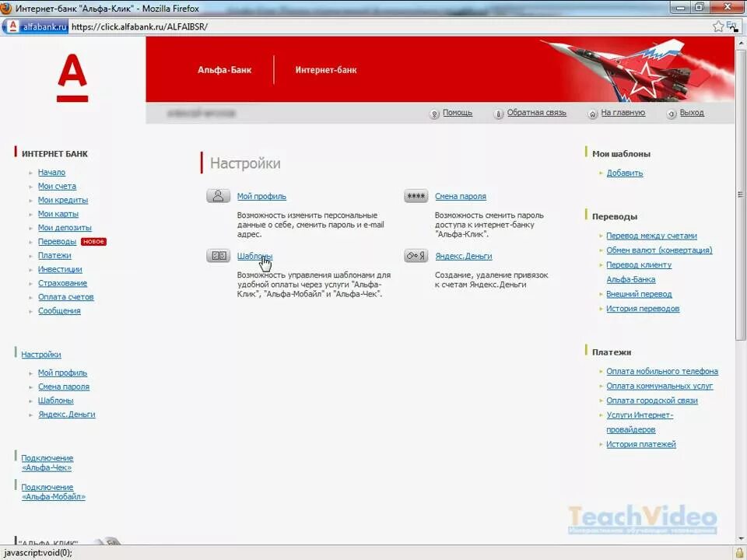Open Смена пароля link in the main settings area
This screenshot has width=747, height=560.
point(460,196)
